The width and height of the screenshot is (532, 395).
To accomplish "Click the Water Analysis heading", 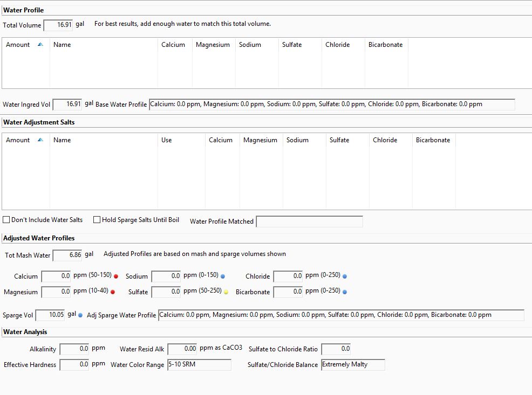I will tap(25, 332).
